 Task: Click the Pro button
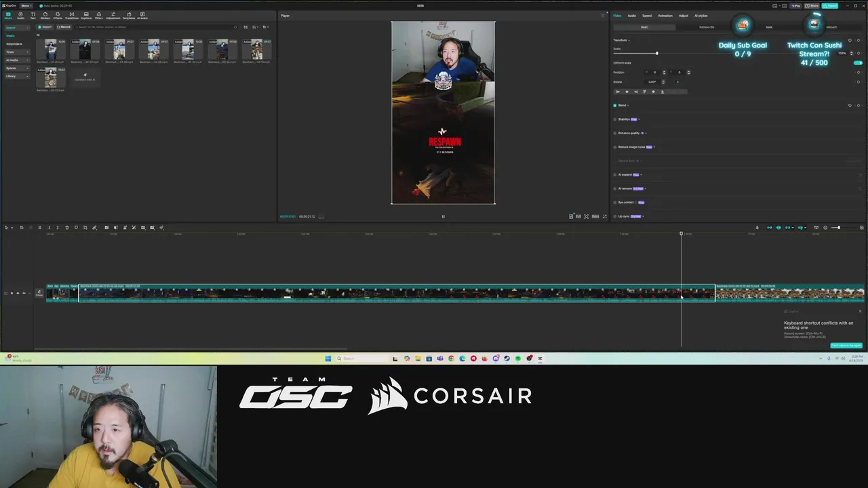click(795, 5)
